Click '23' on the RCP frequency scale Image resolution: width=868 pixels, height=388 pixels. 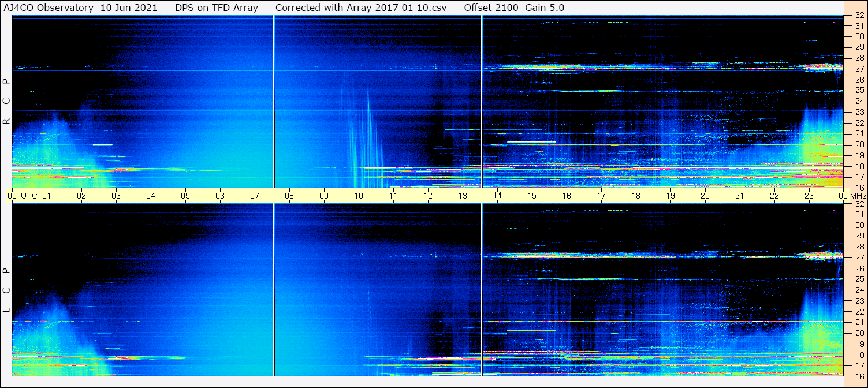(859, 113)
